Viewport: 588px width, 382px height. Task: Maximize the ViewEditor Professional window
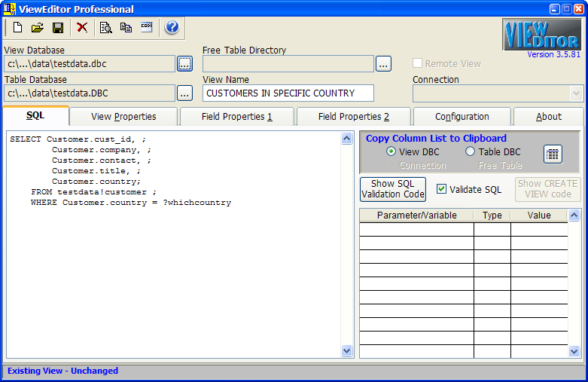click(567, 9)
